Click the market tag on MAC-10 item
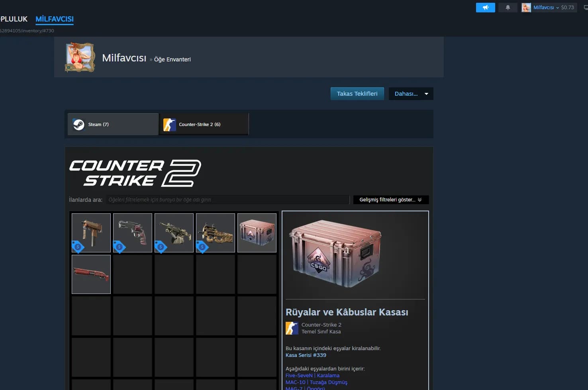588x390 pixels. 78,247
